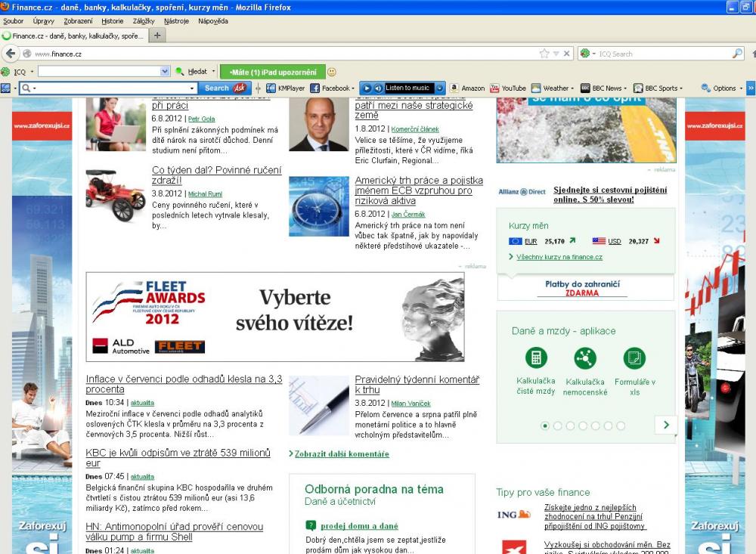Advance the Daně a mzdy carousel arrow
The width and height of the screenshot is (756, 554).
[x=666, y=425]
